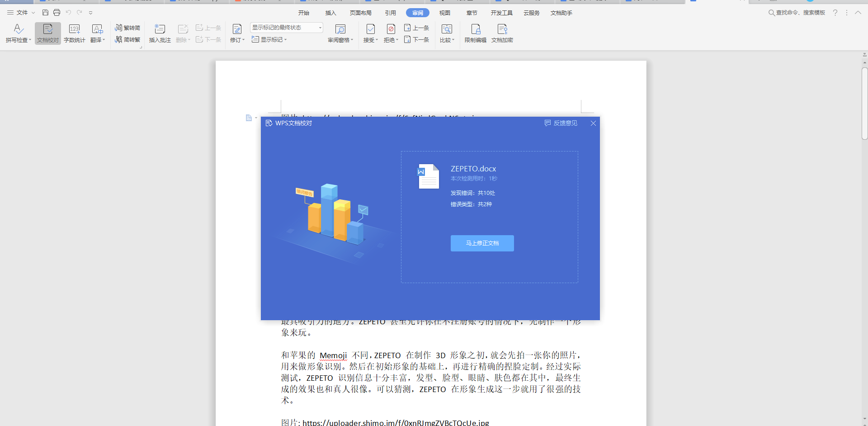Click the shimo.im image link ending 0xnRJmgZVBcTQcUe.jpg
Viewport: 868px width, 426px height.
(x=396, y=423)
